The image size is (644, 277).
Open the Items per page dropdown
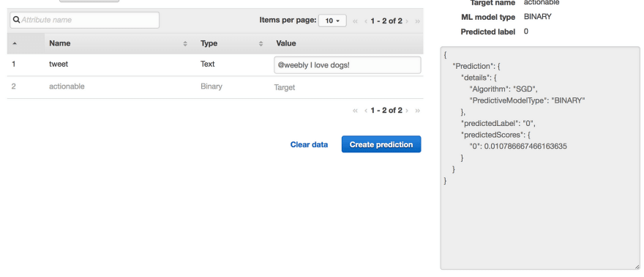coord(332,21)
